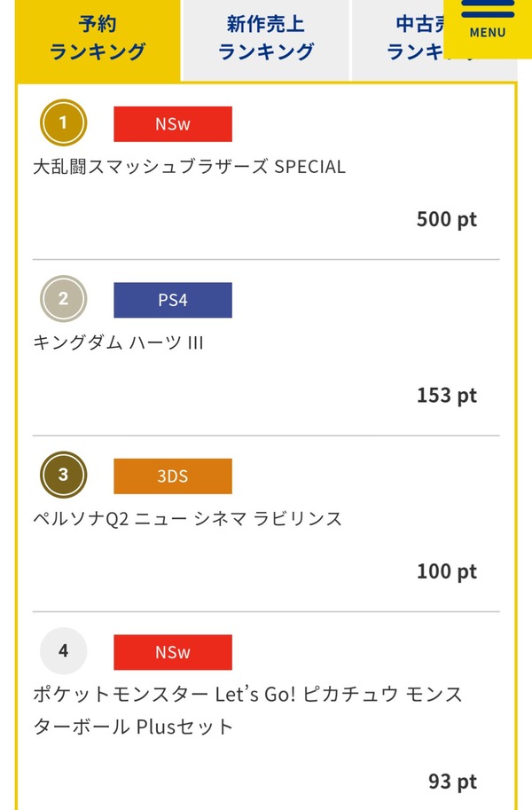This screenshot has height=810, width=532.
Task: Click the blue PS4 platform tag
Action: 173,300
